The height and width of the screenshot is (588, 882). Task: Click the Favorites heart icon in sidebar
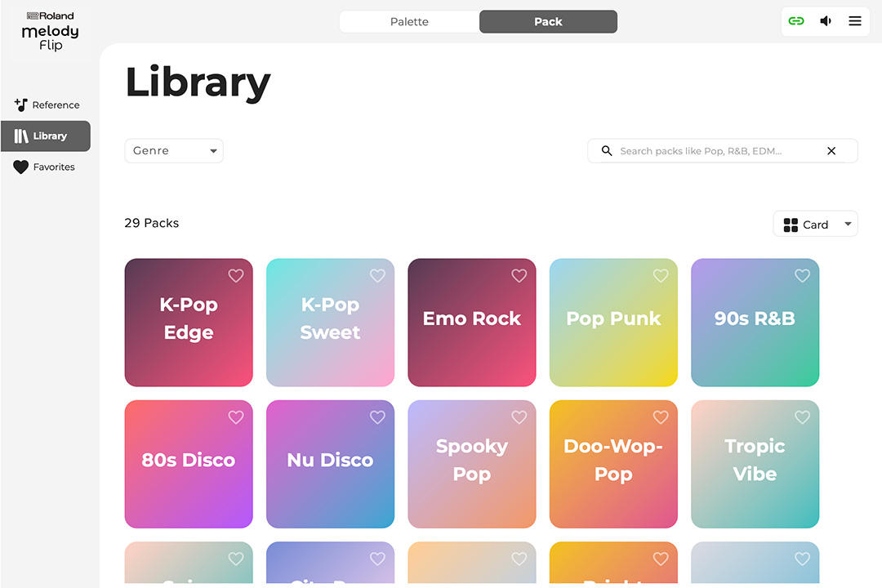coord(20,167)
